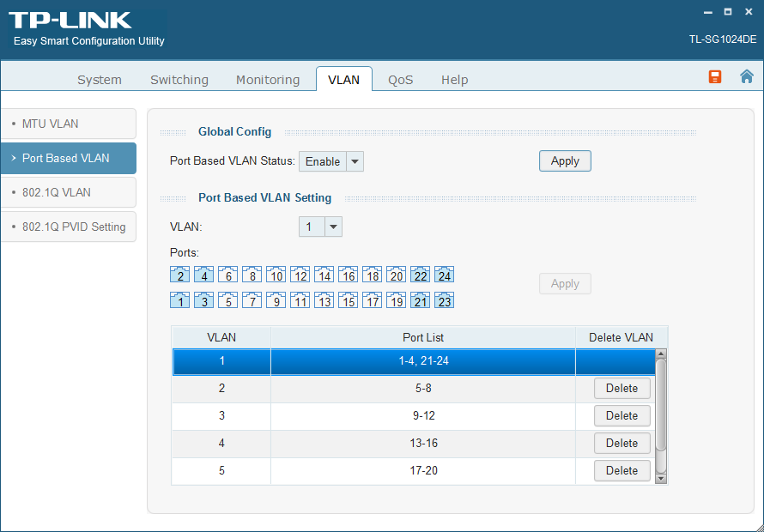Switch to the Switching tab
Screen dimensions: 764x532
179,80
